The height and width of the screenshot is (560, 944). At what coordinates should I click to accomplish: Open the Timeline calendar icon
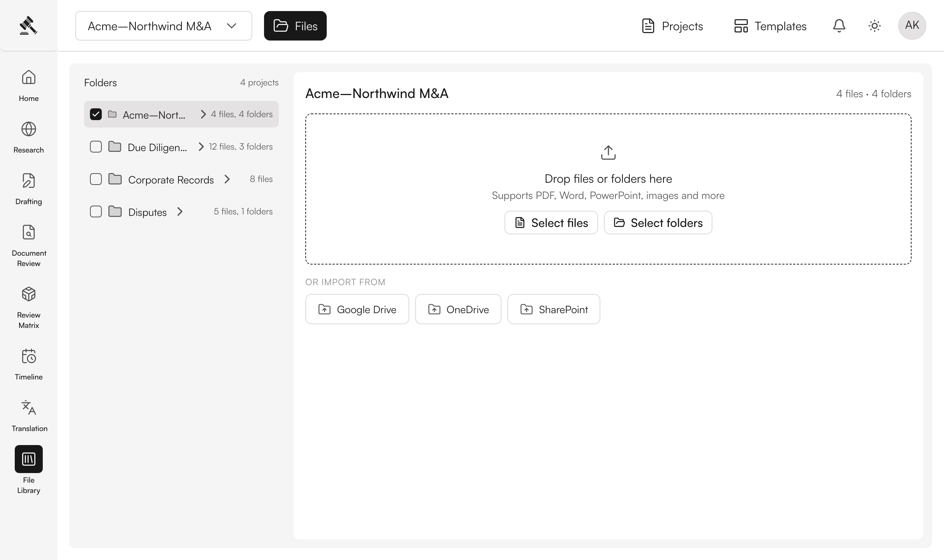click(29, 356)
